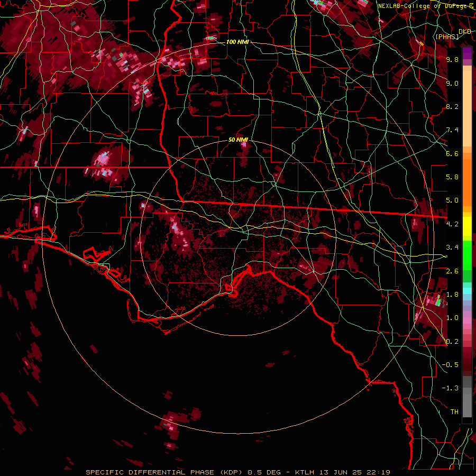Click the '50 NMI' range ring label
This screenshot has height=476, width=476.
238,140
